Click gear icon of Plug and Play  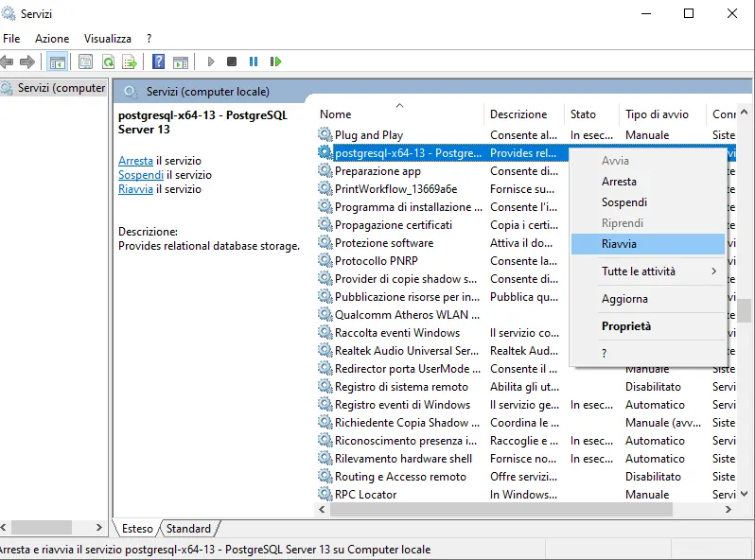(325, 134)
